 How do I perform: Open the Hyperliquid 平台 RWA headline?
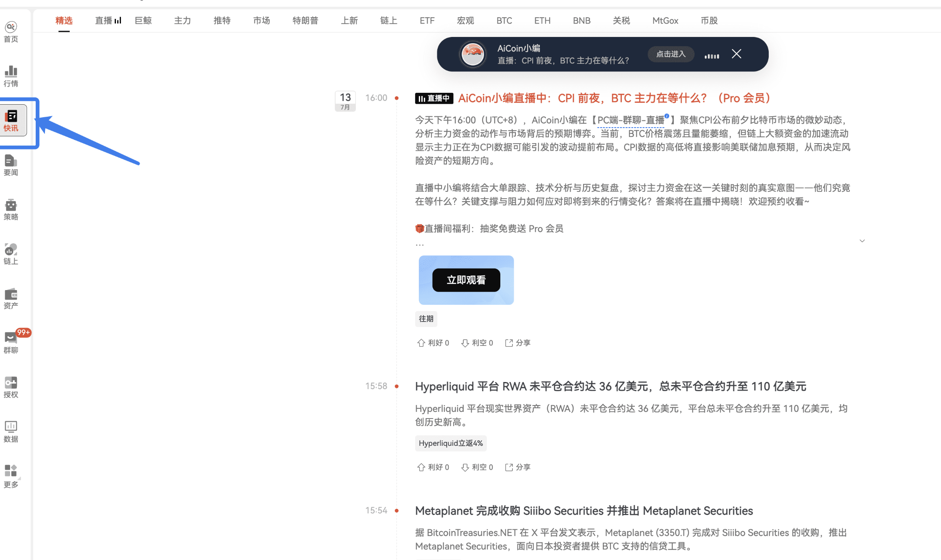(x=611, y=386)
